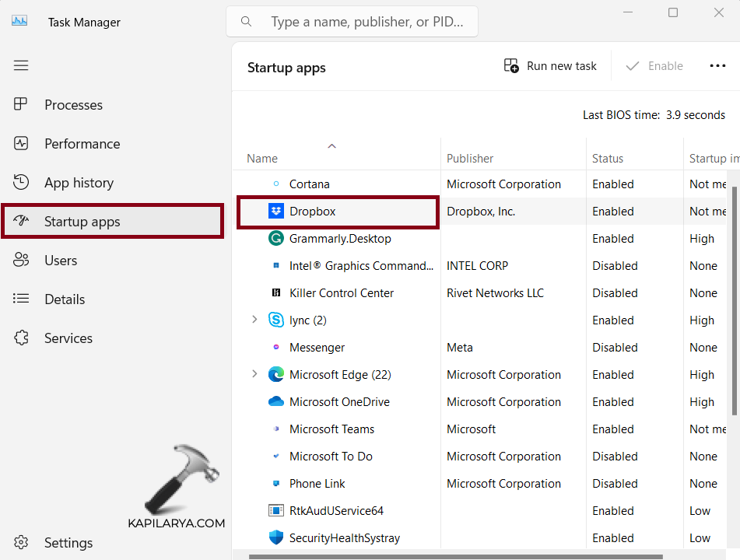The height and width of the screenshot is (560, 740).
Task: Open Task Manager Settings
Action: pos(68,543)
